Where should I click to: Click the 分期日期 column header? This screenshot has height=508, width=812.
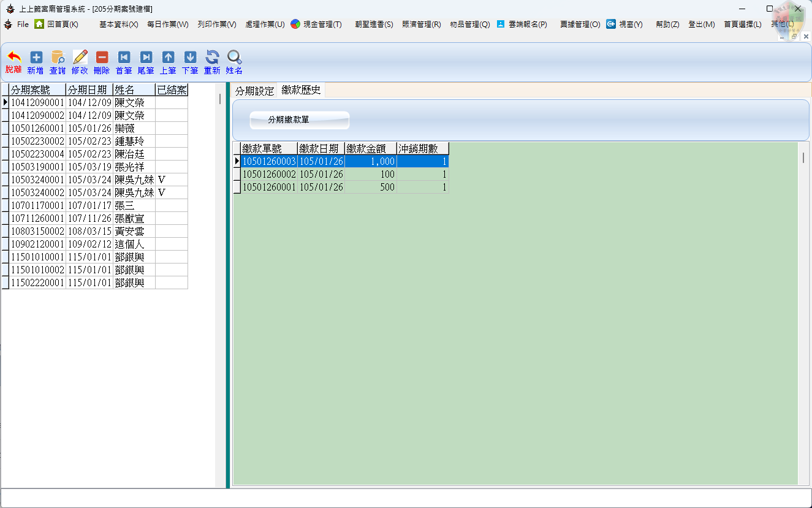coord(89,90)
